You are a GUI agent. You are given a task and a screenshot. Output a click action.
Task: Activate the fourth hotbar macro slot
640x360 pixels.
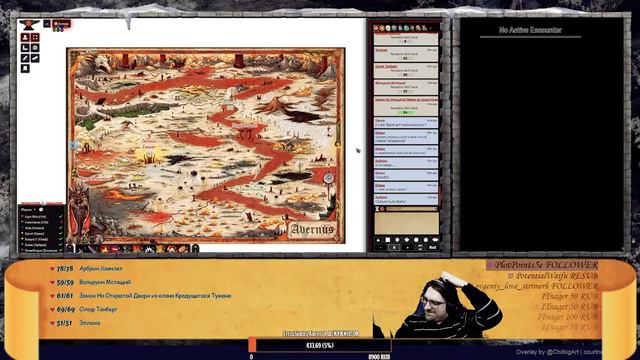pos(116,249)
